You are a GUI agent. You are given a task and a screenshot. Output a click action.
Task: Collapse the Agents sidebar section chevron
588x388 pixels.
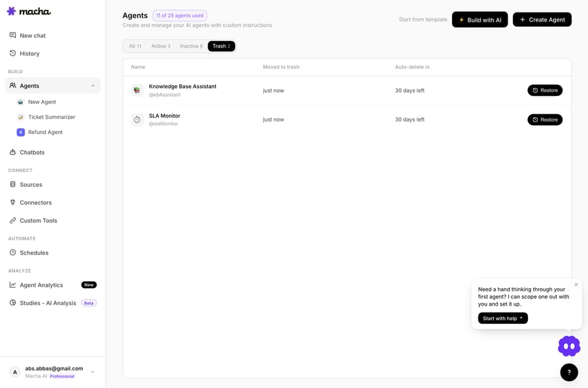tap(93, 86)
